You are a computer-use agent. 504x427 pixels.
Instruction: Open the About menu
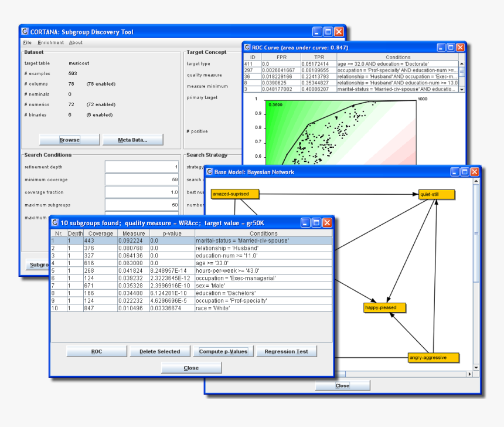[76, 42]
